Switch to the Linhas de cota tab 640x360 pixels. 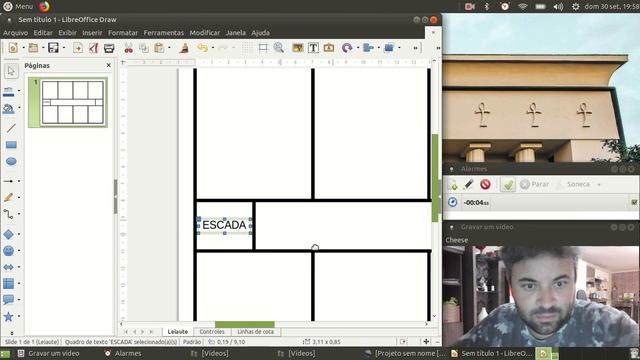pos(255,332)
